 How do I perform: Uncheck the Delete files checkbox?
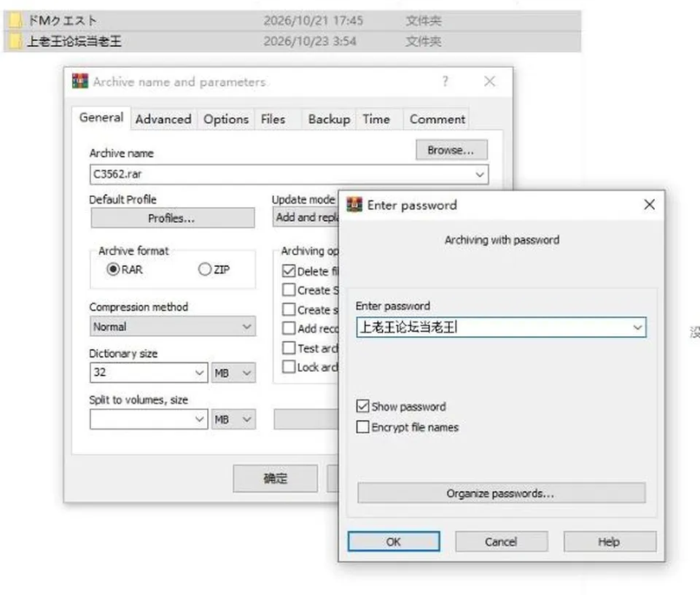pos(289,271)
